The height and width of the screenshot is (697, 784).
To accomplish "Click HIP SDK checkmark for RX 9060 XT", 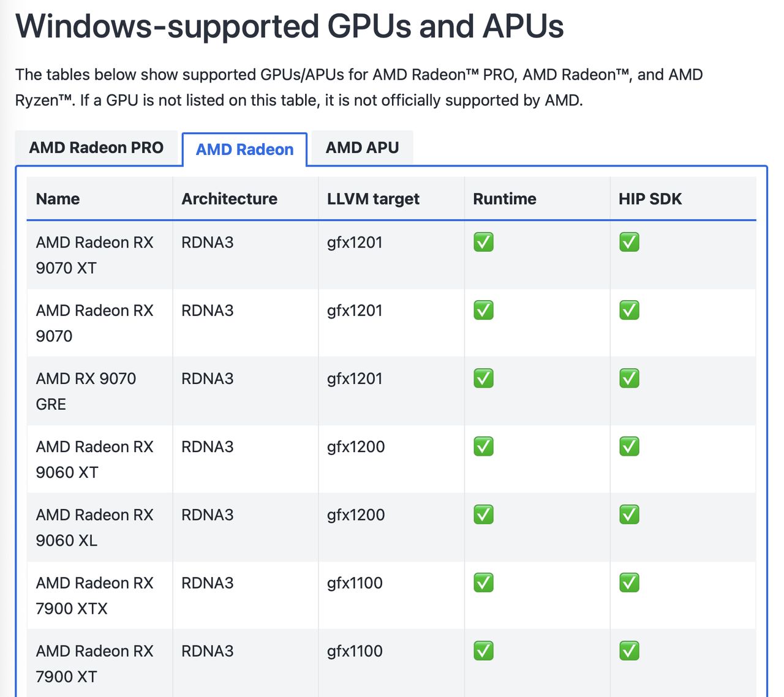I will pos(629,446).
